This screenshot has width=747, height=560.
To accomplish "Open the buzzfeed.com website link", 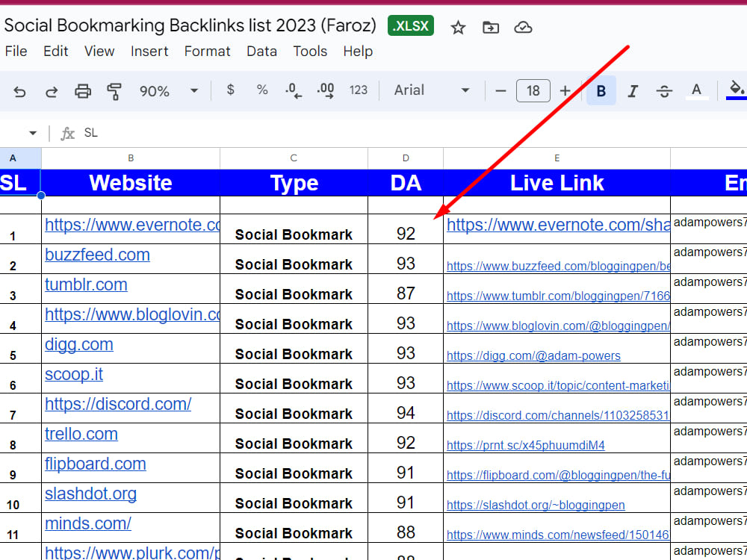I will pos(97,255).
